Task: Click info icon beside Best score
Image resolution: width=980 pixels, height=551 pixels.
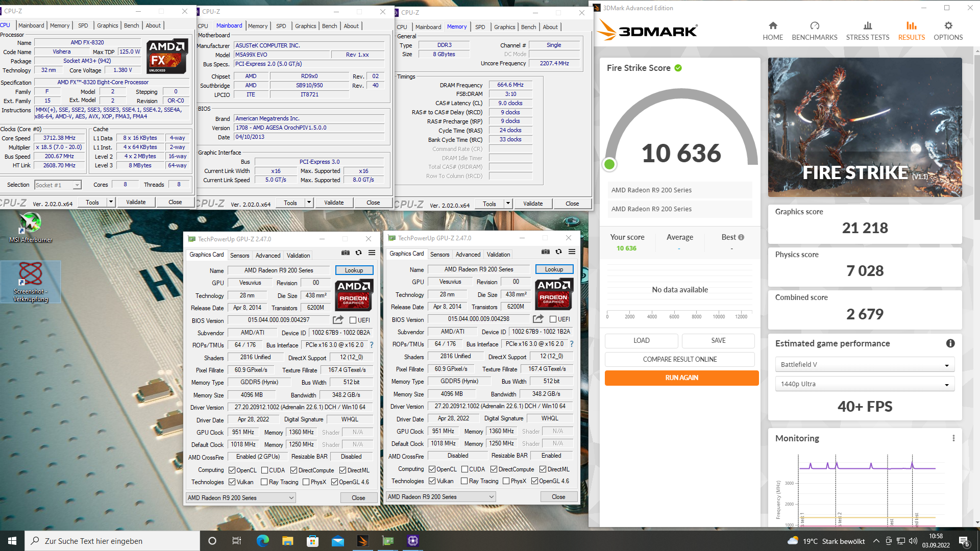Action: pos(741,237)
